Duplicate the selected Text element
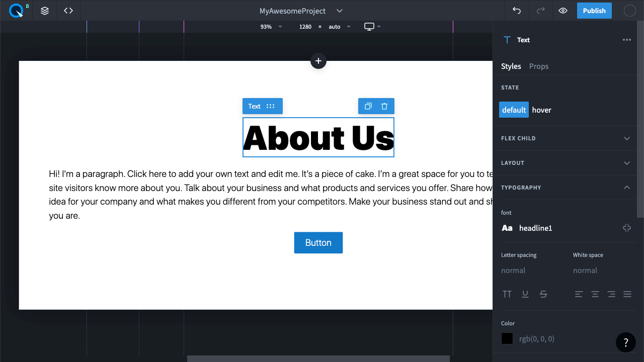Screen dimensions: 644x362 (x=368, y=106)
